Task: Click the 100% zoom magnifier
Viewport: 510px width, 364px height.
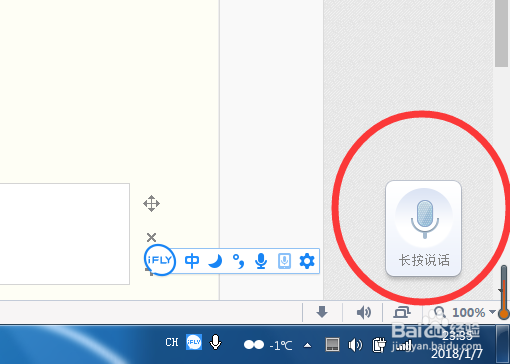Action: pyautogui.click(x=439, y=312)
